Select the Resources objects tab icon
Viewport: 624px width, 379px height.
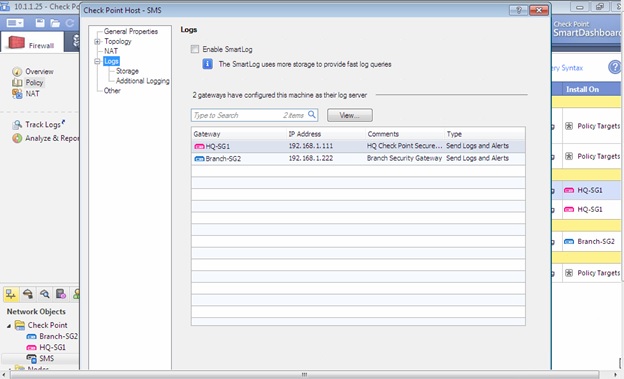pos(45,294)
